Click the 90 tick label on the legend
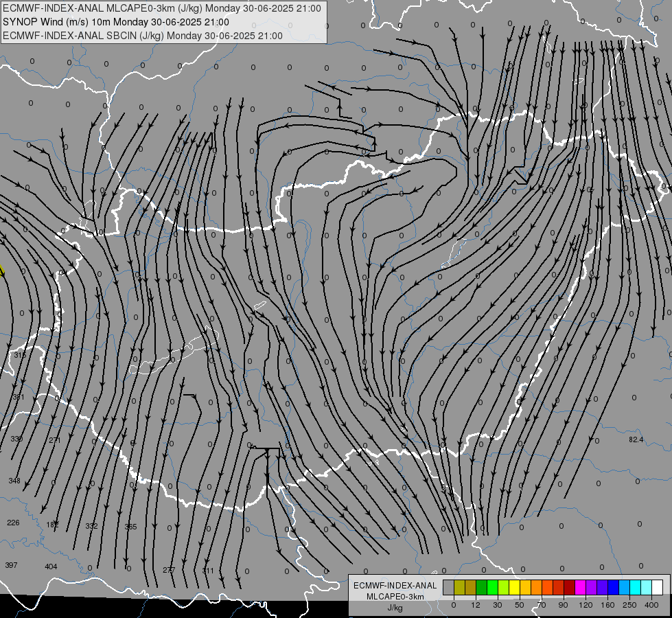The height and width of the screenshot is (618, 672). click(x=563, y=605)
